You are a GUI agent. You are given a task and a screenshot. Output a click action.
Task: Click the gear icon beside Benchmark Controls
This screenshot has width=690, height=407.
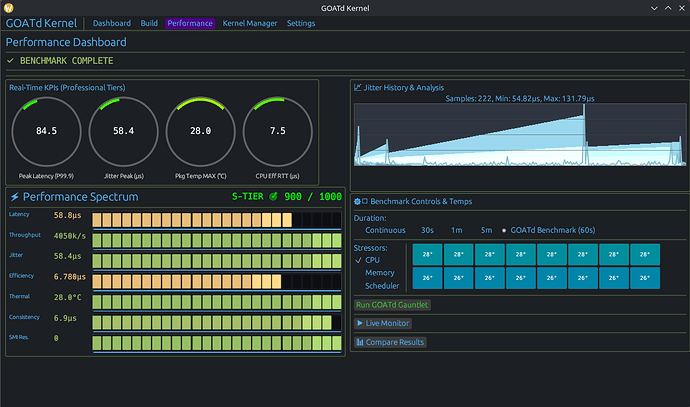pos(358,201)
